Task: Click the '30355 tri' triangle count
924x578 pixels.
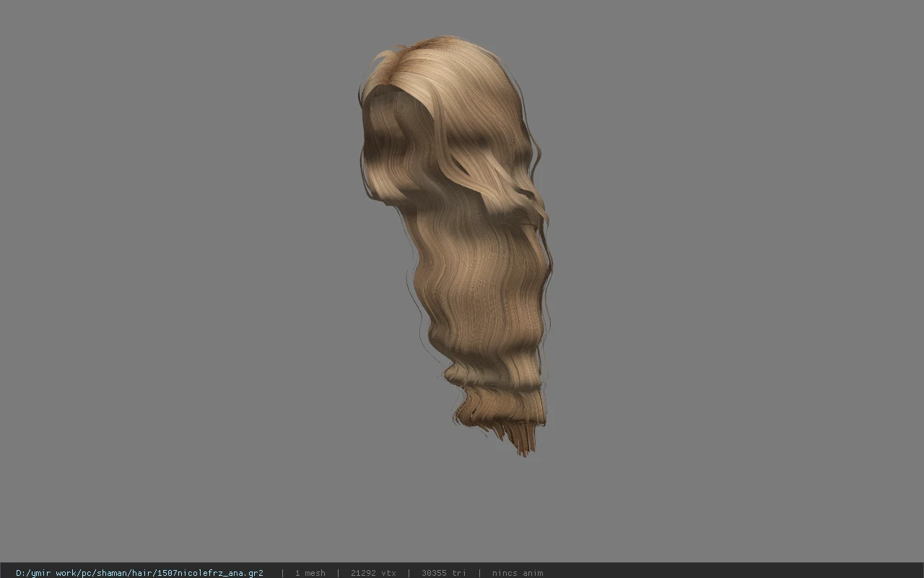Action: [x=444, y=573]
